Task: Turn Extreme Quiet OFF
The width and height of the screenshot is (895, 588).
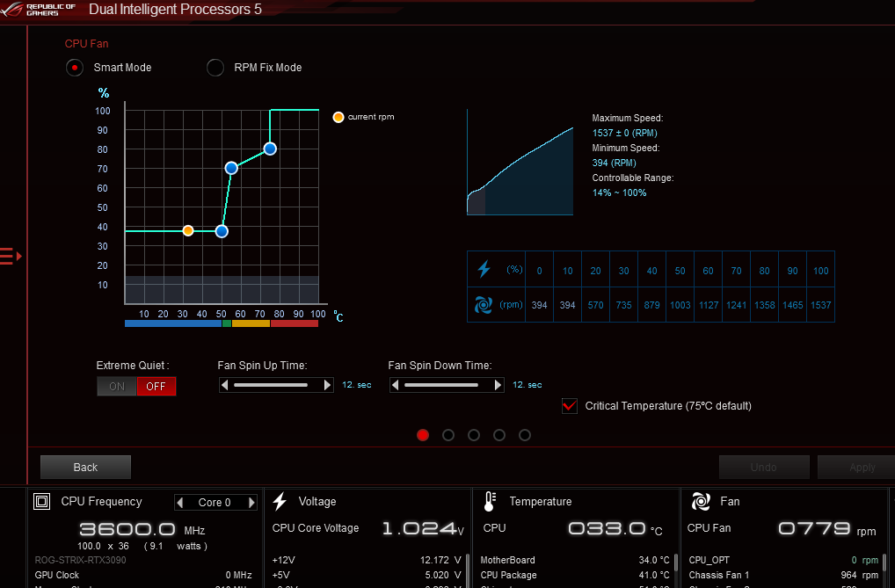Action: pyautogui.click(x=156, y=387)
